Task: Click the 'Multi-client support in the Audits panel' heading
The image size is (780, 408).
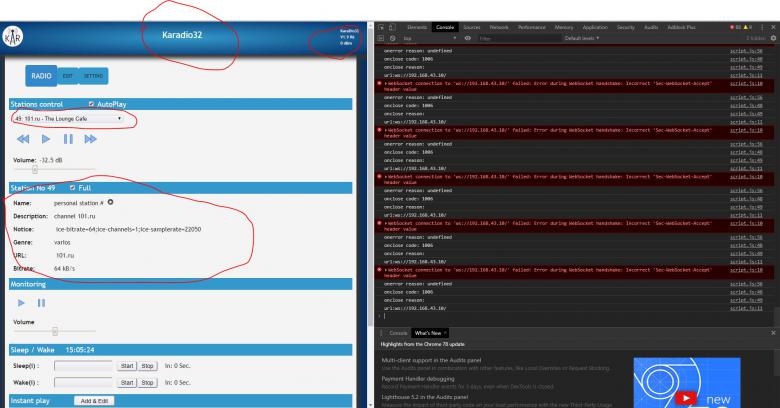Action: 431,360
